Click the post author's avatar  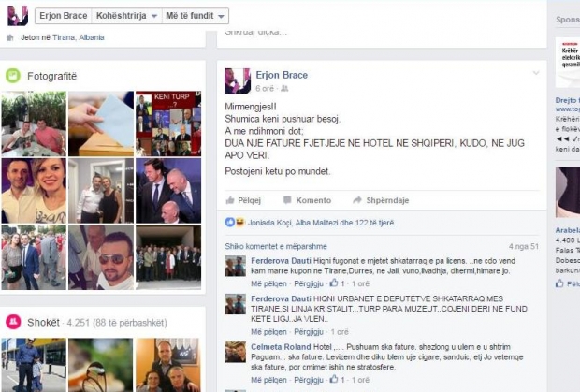[238, 81]
